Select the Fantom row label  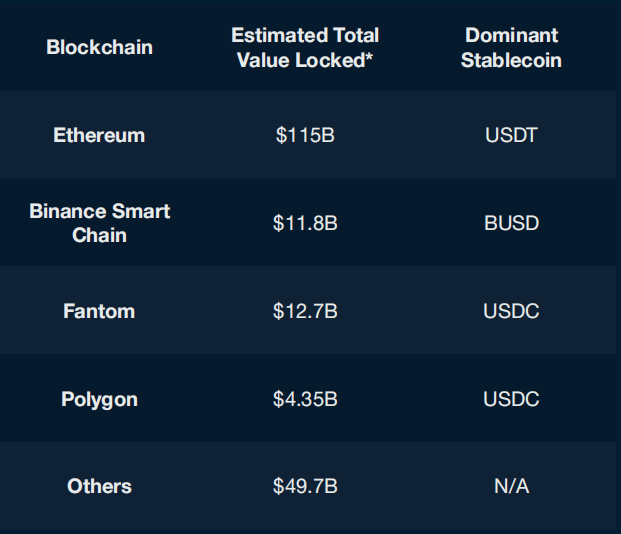pos(99,311)
